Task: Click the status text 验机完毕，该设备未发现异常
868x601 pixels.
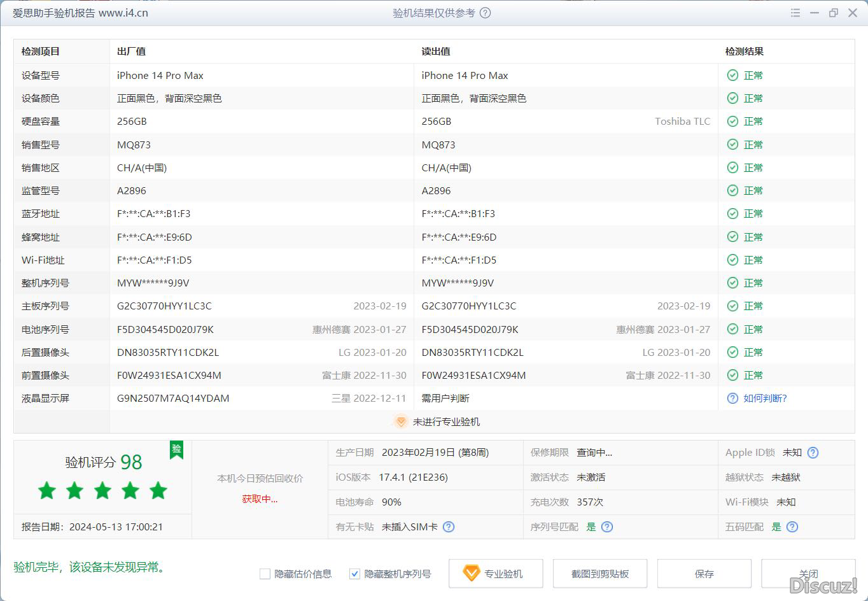Action: tap(92, 567)
